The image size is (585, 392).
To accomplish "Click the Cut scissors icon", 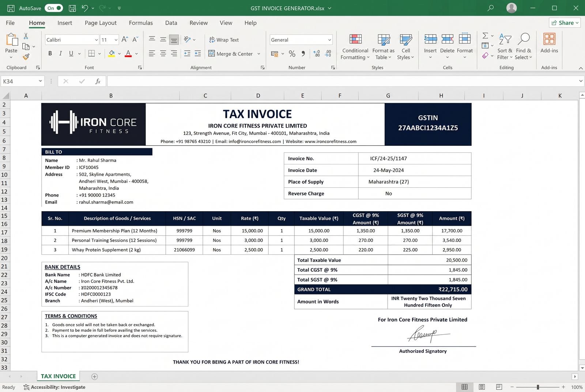I will click(26, 36).
